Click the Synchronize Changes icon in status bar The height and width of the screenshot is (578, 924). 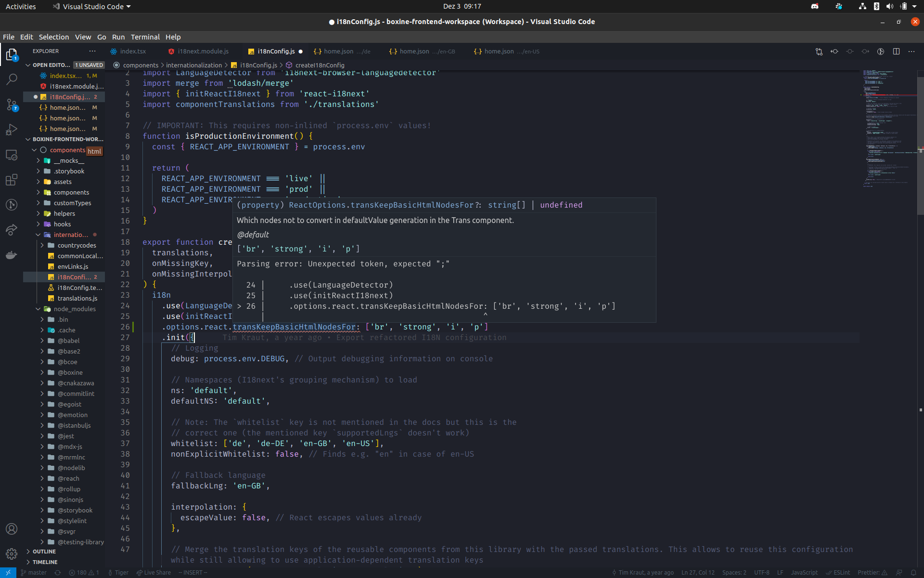point(58,573)
